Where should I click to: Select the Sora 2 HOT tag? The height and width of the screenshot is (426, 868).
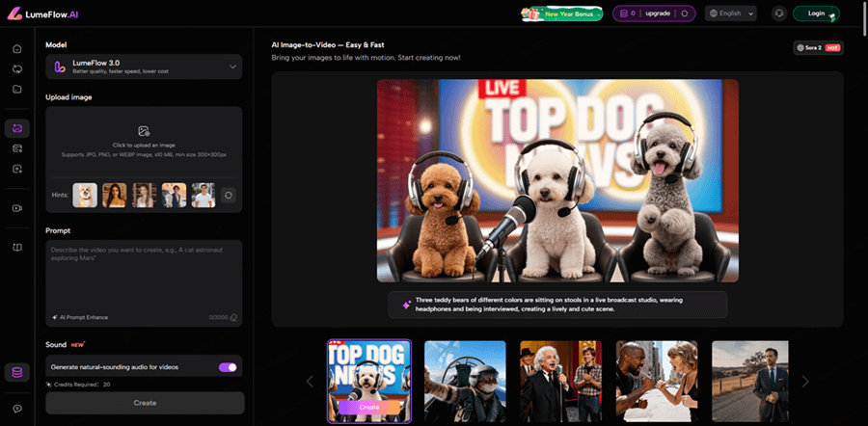(818, 47)
